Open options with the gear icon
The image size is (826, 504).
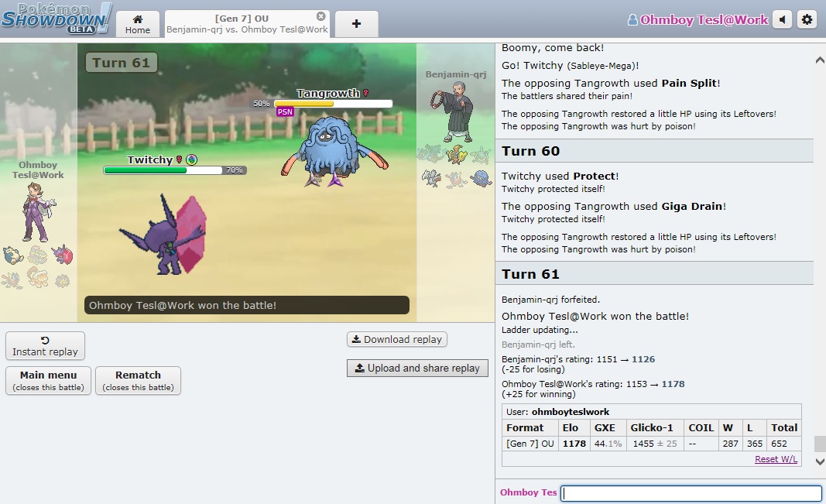807,20
